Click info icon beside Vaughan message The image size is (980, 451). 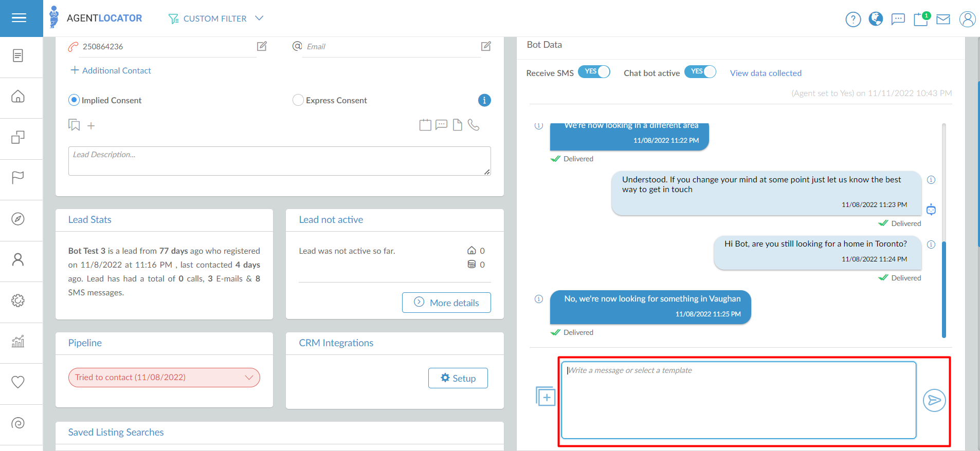click(539, 299)
